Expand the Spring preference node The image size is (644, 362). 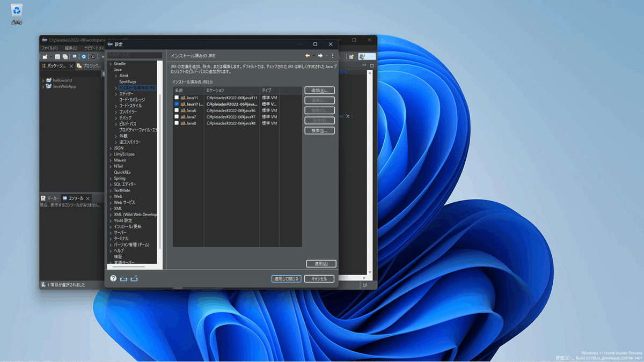111,178
